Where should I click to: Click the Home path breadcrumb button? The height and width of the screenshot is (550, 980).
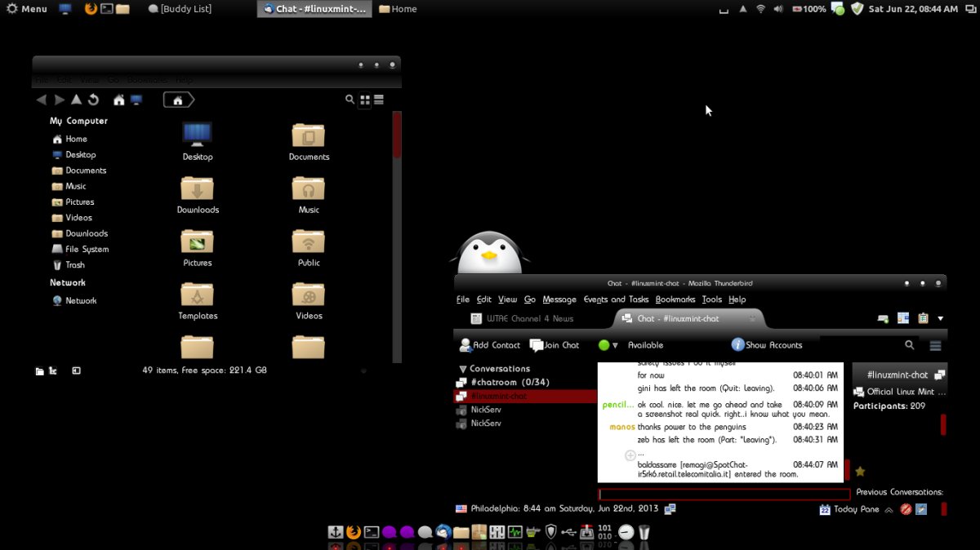click(x=178, y=100)
